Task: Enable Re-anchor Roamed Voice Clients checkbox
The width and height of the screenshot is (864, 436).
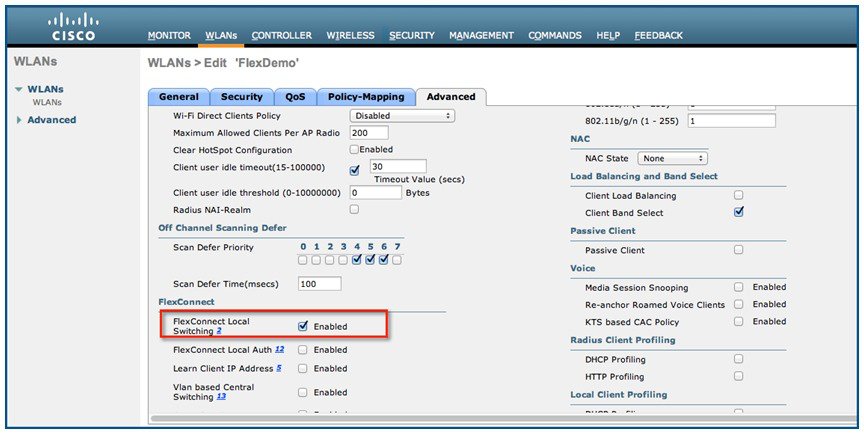Action: click(x=738, y=304)
